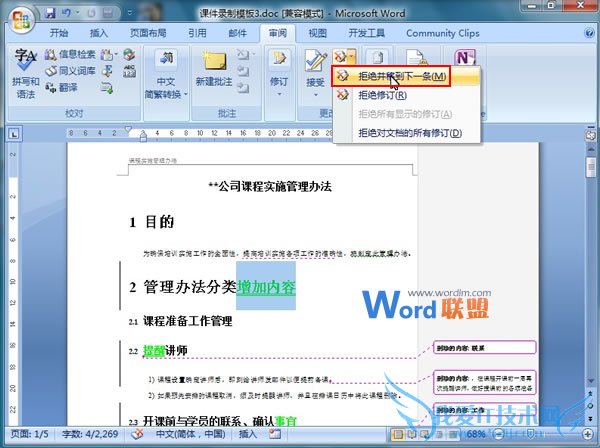Switch to the 邮件 tab
The width and height of the screenshot is (600, 448).
(238, 33)
